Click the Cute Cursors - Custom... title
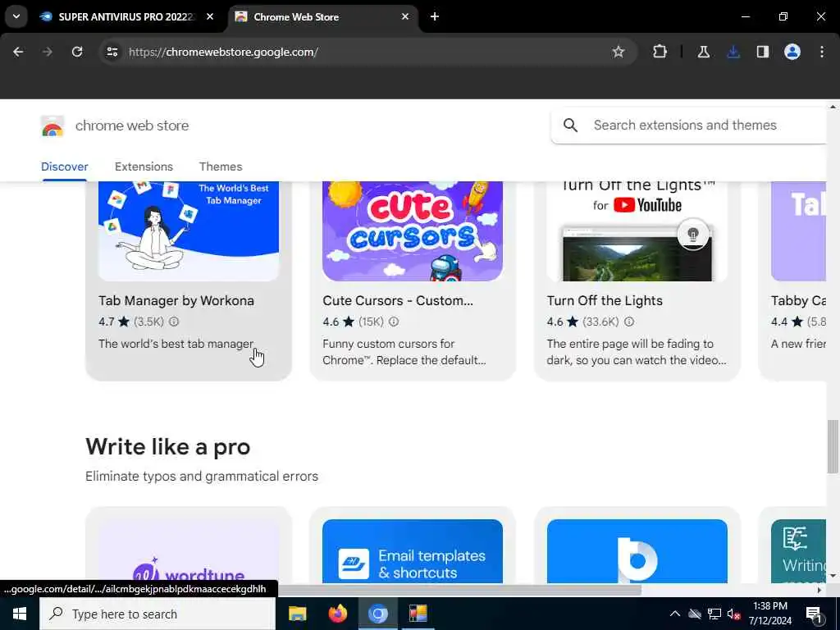 pyautogui.click(x=398, y=300)
